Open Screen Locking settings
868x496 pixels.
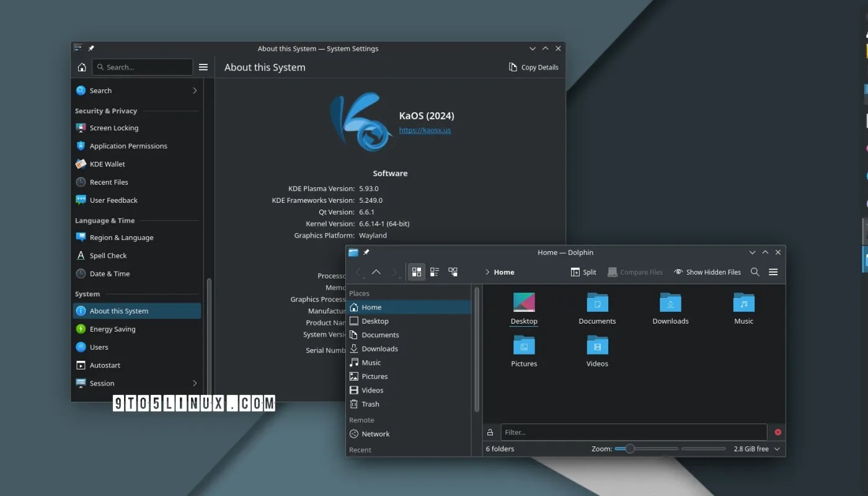coord(113,128)
